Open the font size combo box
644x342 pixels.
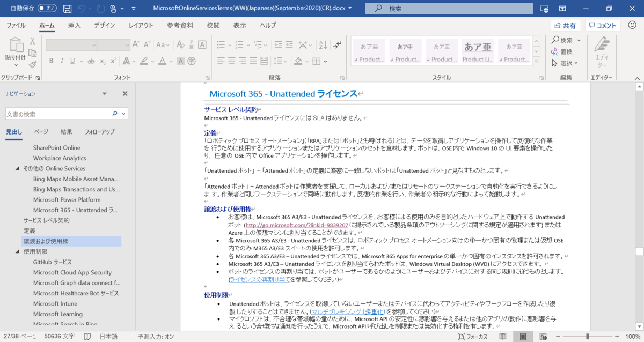(x=114, y=46)
